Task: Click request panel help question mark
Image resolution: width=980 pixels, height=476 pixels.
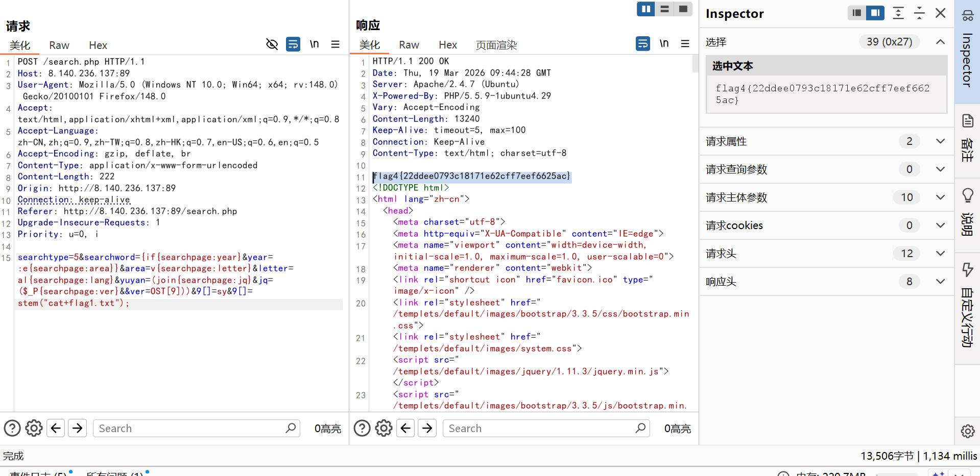Action: click(12, 428)
